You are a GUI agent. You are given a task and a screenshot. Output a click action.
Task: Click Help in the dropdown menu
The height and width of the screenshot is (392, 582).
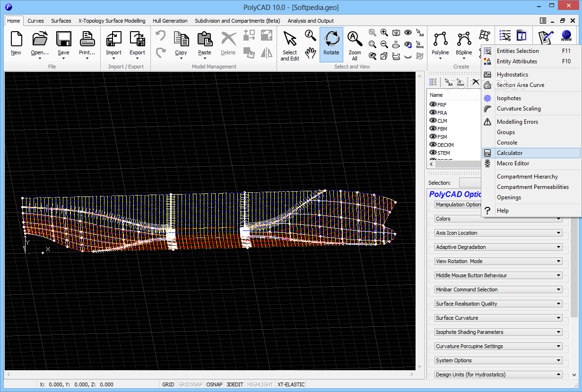pos(531,211)
